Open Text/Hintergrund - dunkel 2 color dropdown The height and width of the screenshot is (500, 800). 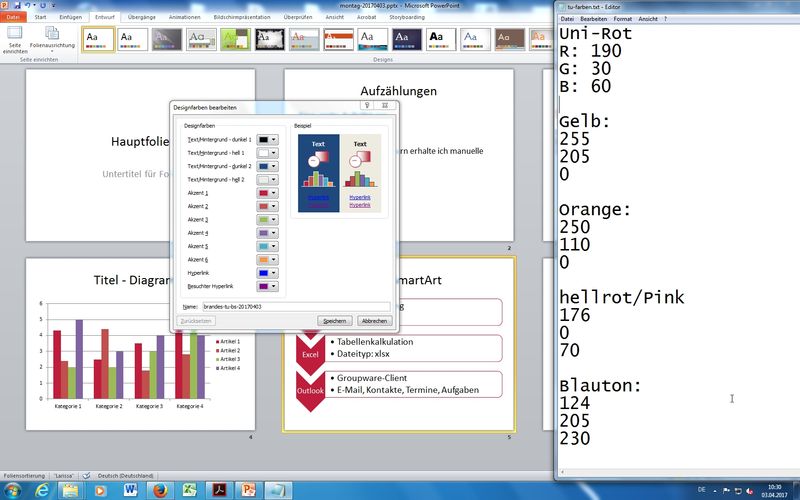click(x=268, y=166)
